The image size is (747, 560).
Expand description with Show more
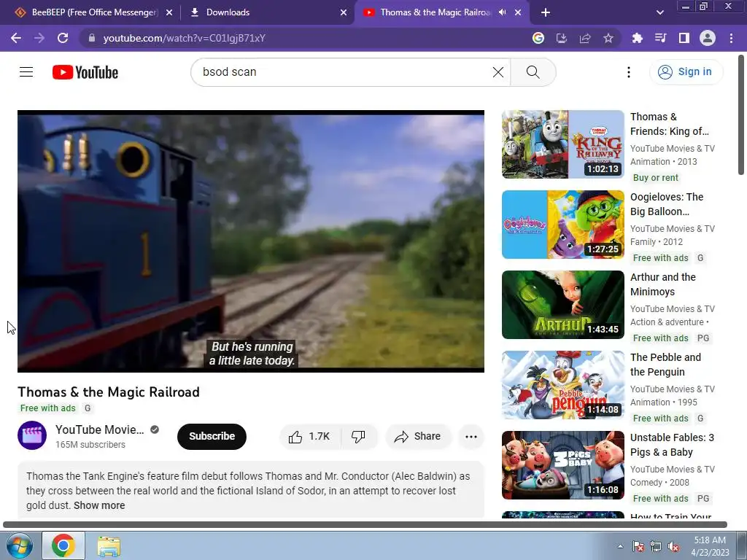tap(99, 505)
